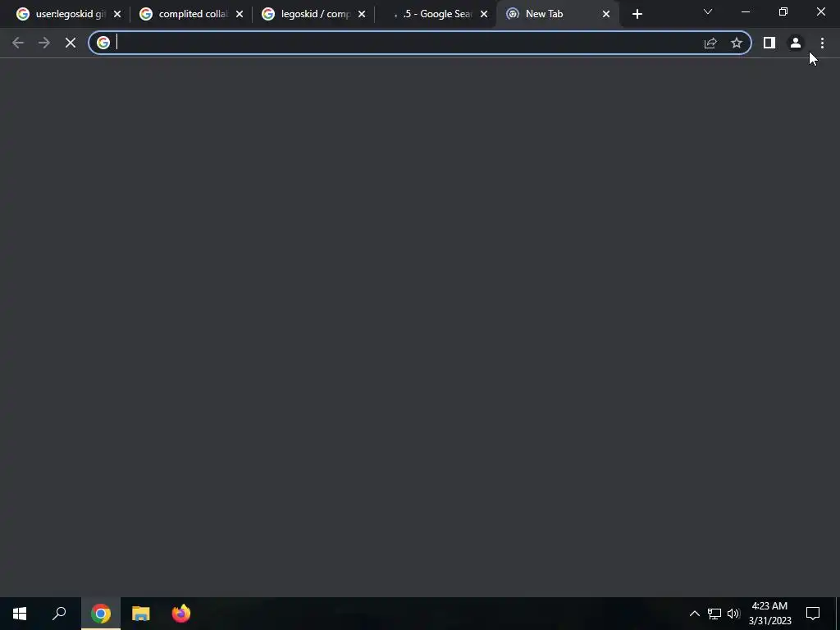This screenshot has height=630, width=840.
Task: Bookmark this tab with star icon
Action: pos(737,43)
